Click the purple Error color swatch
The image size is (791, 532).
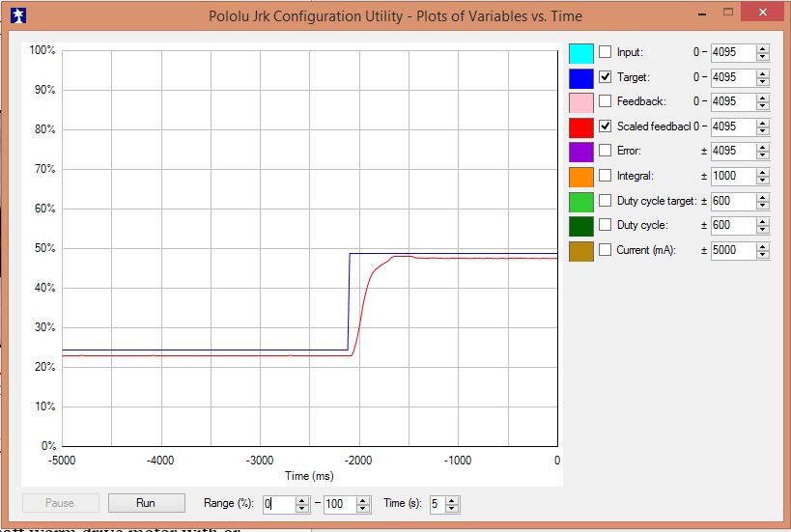point(581,153)
